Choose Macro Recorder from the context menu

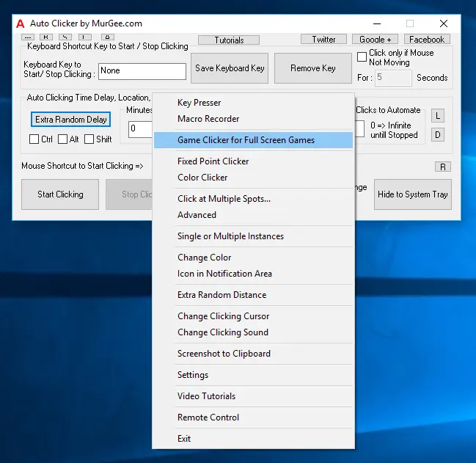[208, 119]
